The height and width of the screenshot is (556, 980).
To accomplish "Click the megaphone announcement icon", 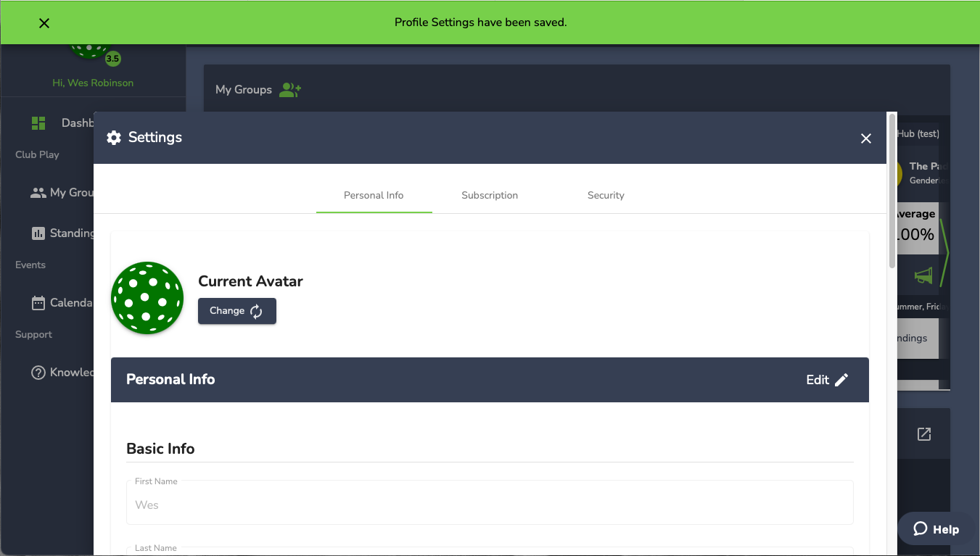I will coord(923,275).
